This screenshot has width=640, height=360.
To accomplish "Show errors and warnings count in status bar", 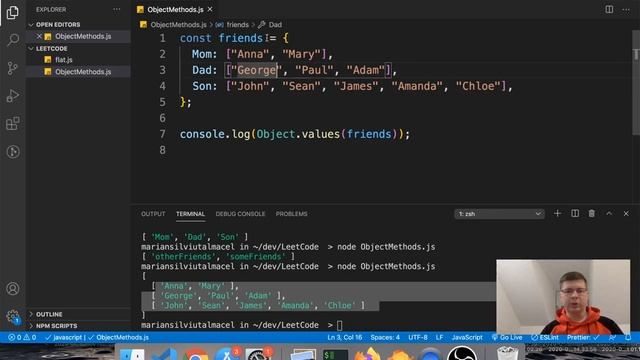I will click(x=22, y=338).
